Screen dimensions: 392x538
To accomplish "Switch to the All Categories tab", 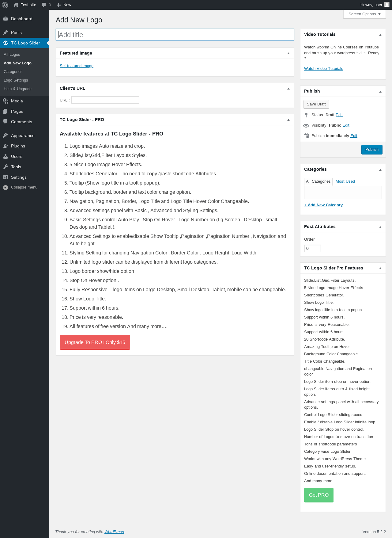I will pos(318,181).
